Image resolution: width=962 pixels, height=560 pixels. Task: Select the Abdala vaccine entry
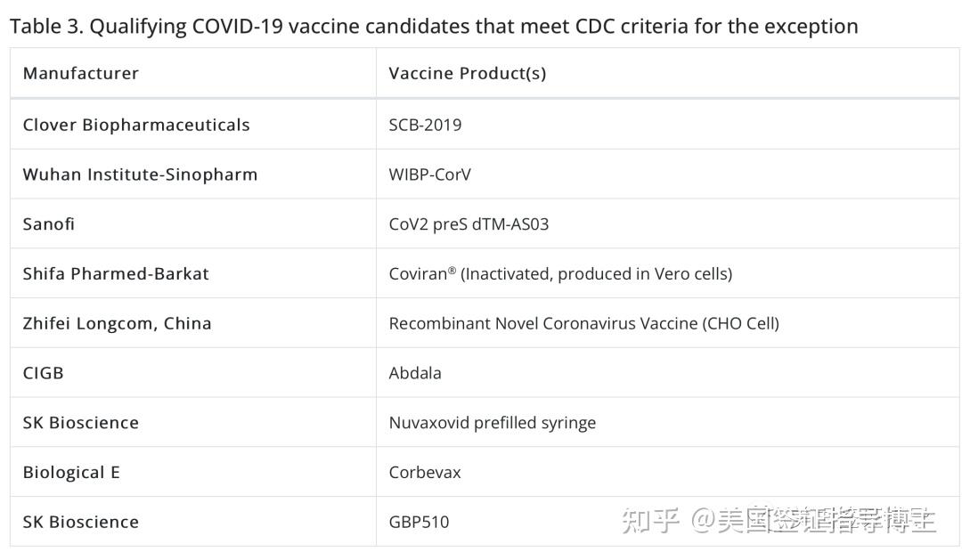coord(415,373)
